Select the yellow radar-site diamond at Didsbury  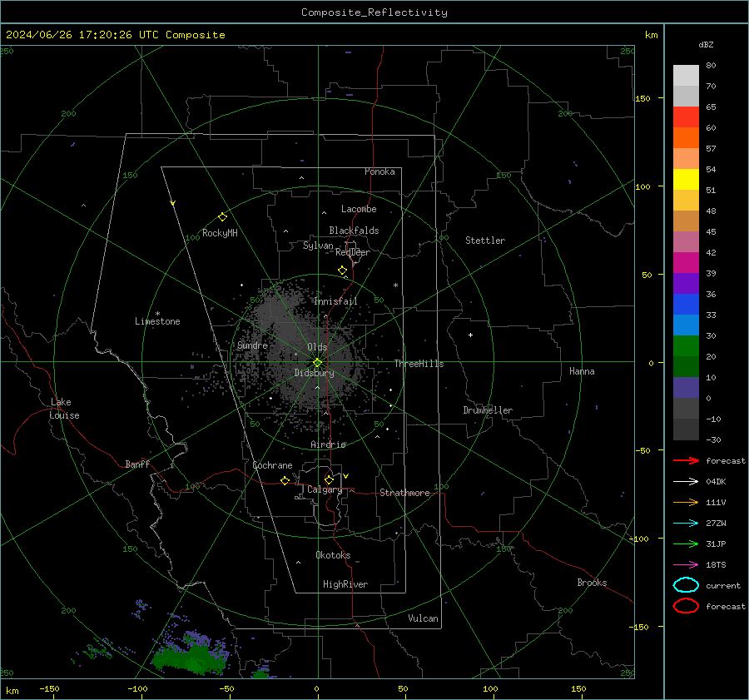click(x=317, y=363)
